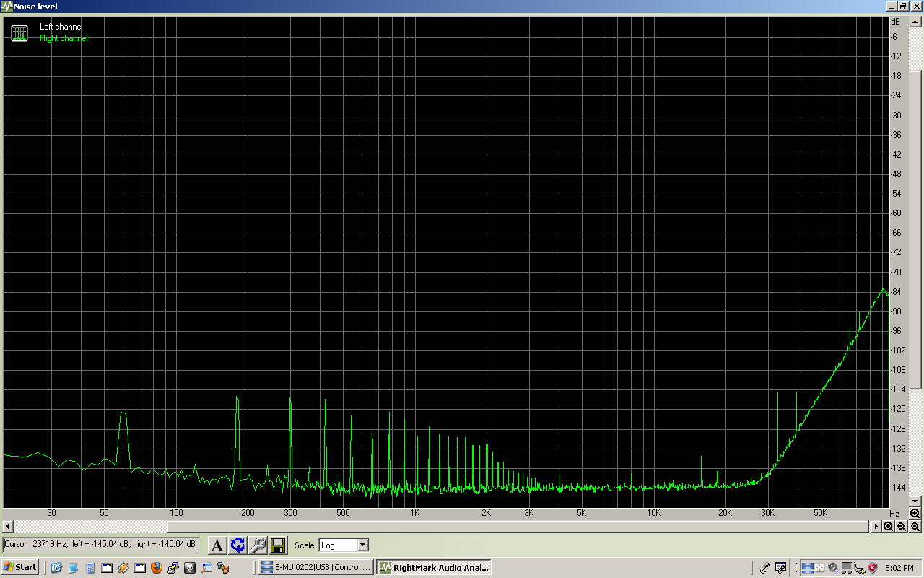924x578 pixels.
Task: Click the font 'A' toolbar button
Action: point(217,545)
